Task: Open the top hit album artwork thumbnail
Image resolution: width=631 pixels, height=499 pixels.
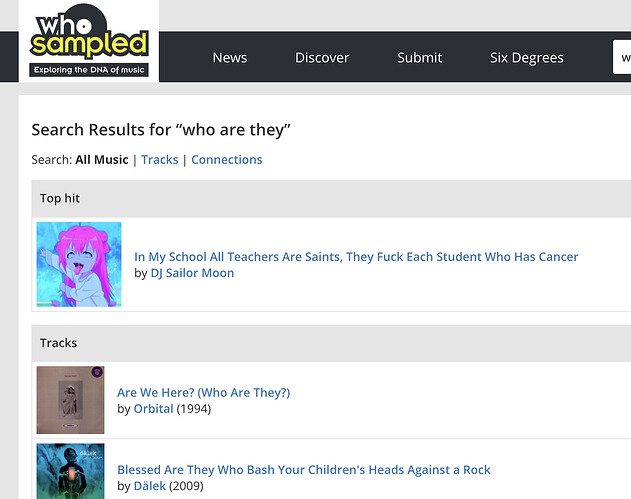Action: [x=79, y=264]
